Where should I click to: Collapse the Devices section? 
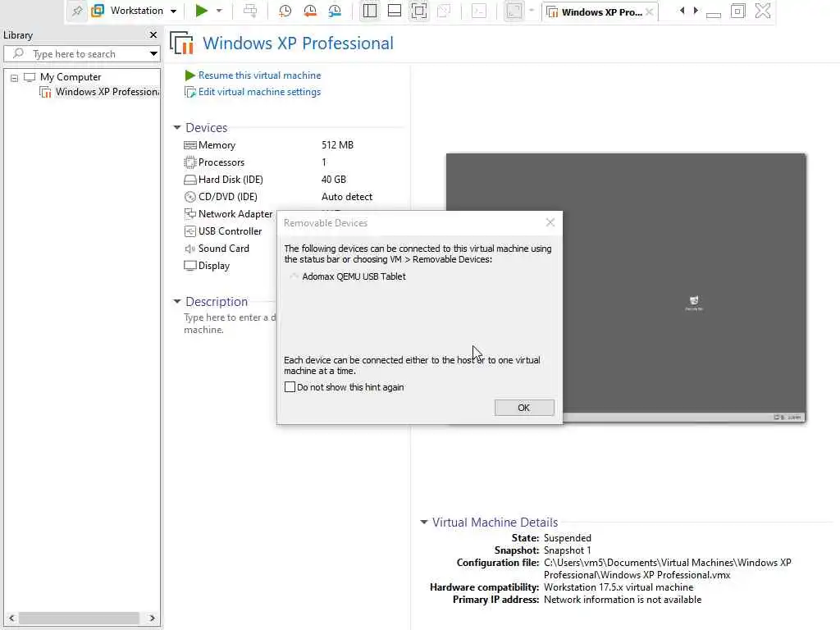coord(177,127)
